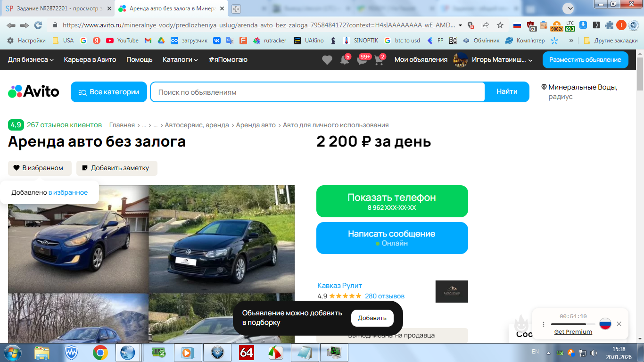Focus the Поиск по объявлениям search field
The width and height of the screenshot is (644, 362).
pos(318,92)
